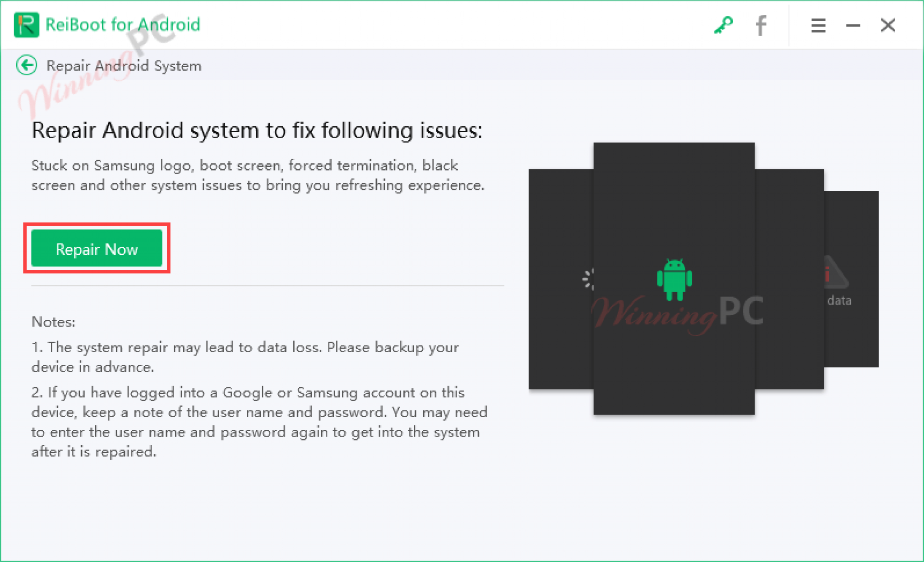
Task: Click the ReiBoot for Android title text
Action: click(x=123, y=25)
